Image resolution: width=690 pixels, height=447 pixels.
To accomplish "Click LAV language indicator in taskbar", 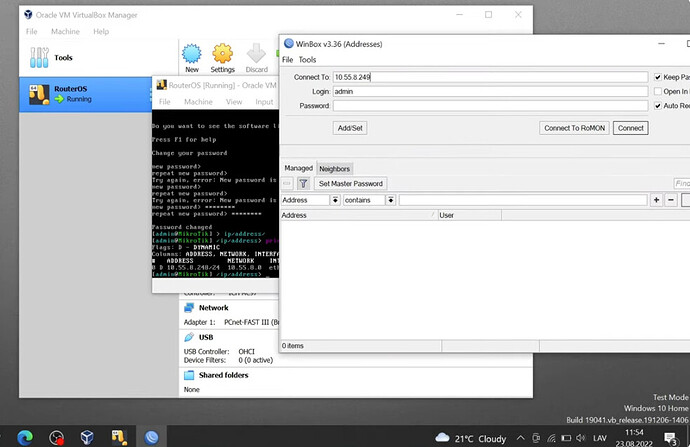I will (600, 438).
